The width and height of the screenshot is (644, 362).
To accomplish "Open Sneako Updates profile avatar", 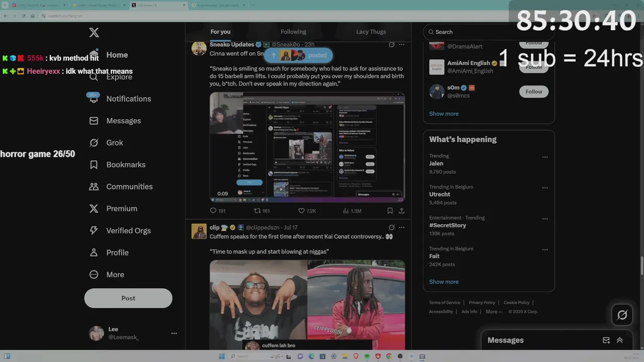I will point(199,48).
